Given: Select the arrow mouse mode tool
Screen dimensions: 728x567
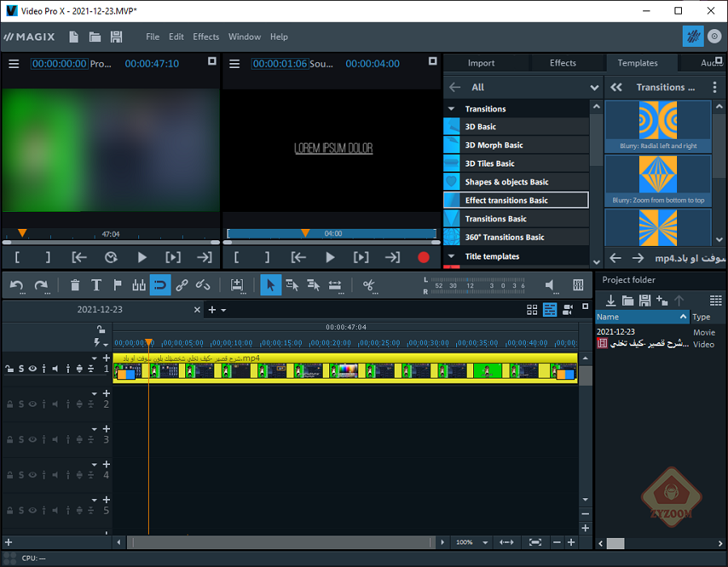Looking at the screenshot, I should coord(271,286).
